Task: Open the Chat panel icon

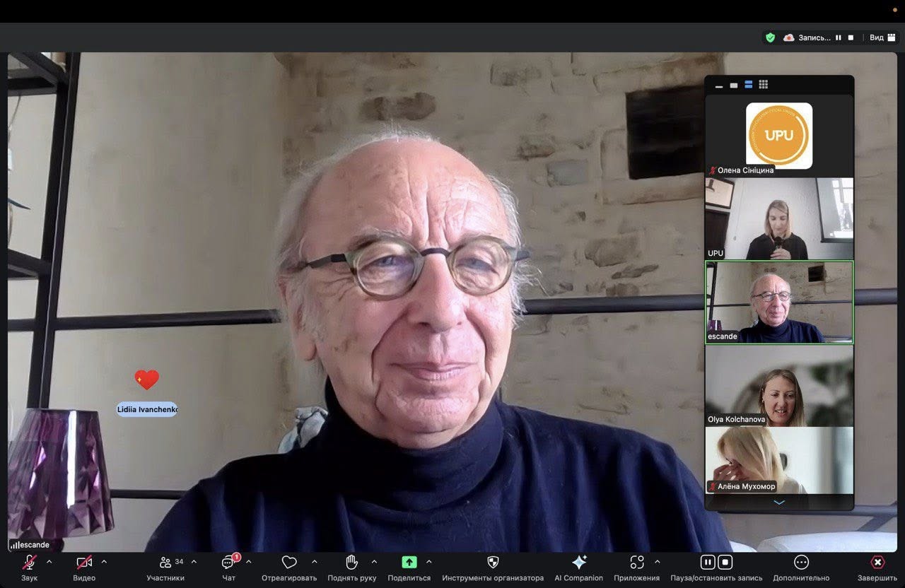Action: click(228, 563)
